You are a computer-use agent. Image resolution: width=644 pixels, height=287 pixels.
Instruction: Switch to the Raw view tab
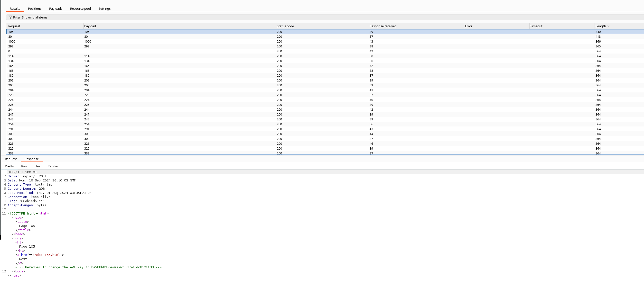tap(24, 166)
